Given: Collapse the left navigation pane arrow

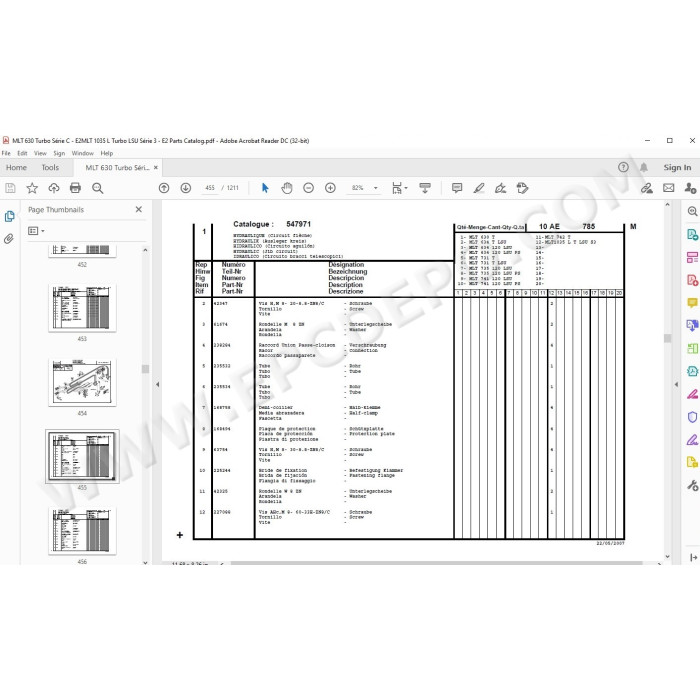Looking at the screenshot, I should coord(157,384).
